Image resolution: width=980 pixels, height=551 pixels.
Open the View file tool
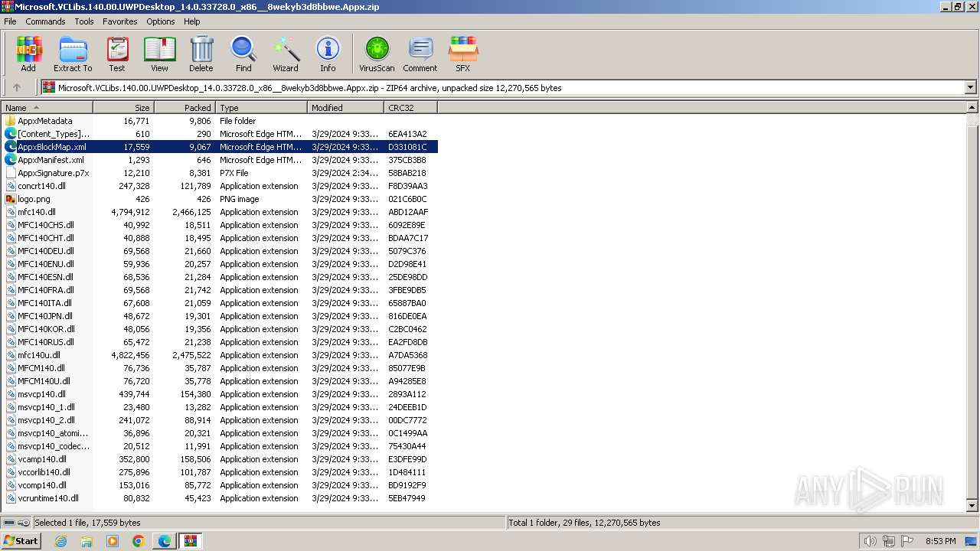[159, 54]
